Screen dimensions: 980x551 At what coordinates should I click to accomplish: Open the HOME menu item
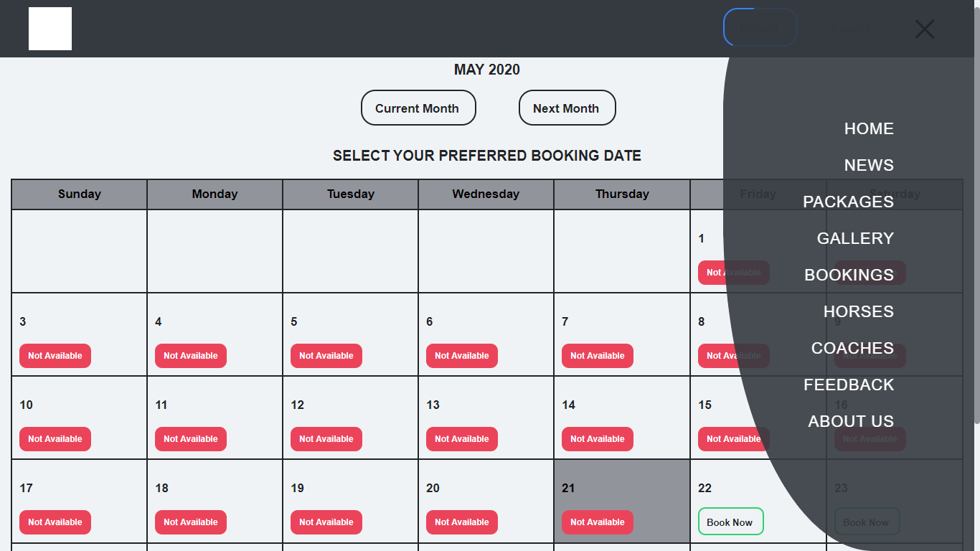tap(868, 129)
